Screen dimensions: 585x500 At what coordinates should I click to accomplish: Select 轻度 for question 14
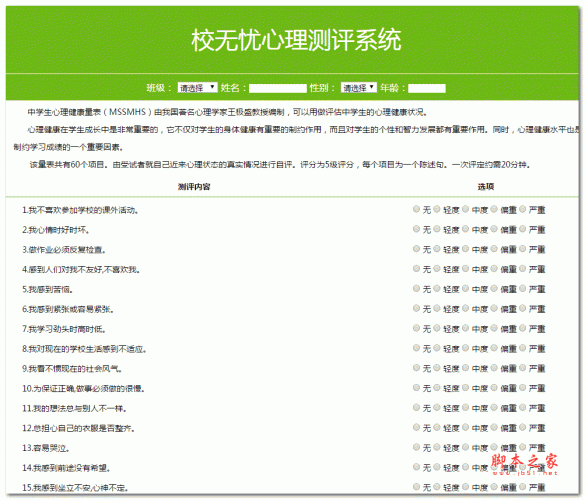click(x=437, y=467)
